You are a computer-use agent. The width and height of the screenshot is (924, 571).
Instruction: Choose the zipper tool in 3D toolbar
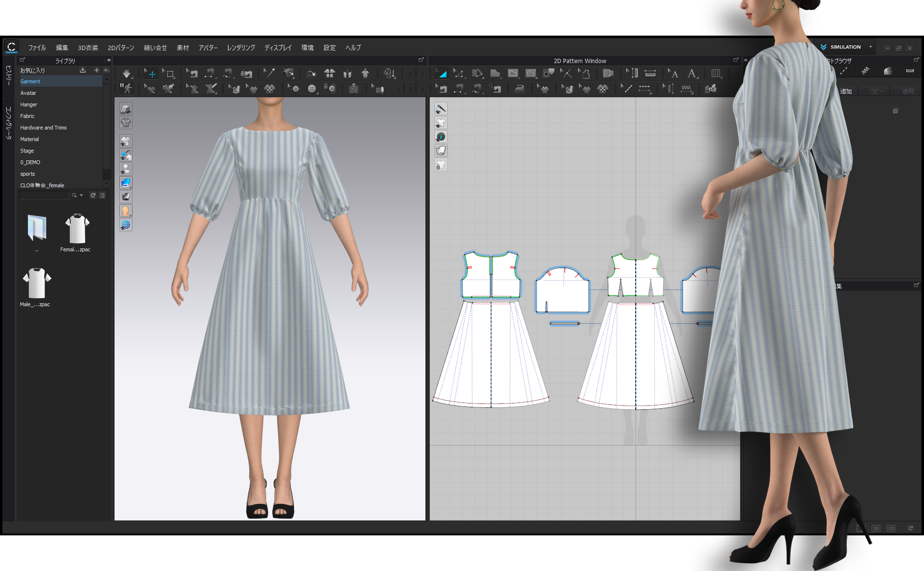(354, 89)
